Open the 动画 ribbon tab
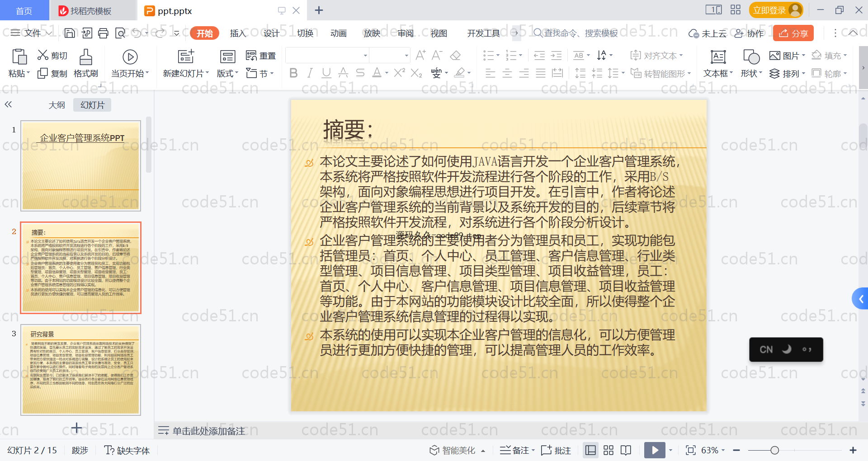The height and width of the screenshot is (461, 868). point(338,33)
